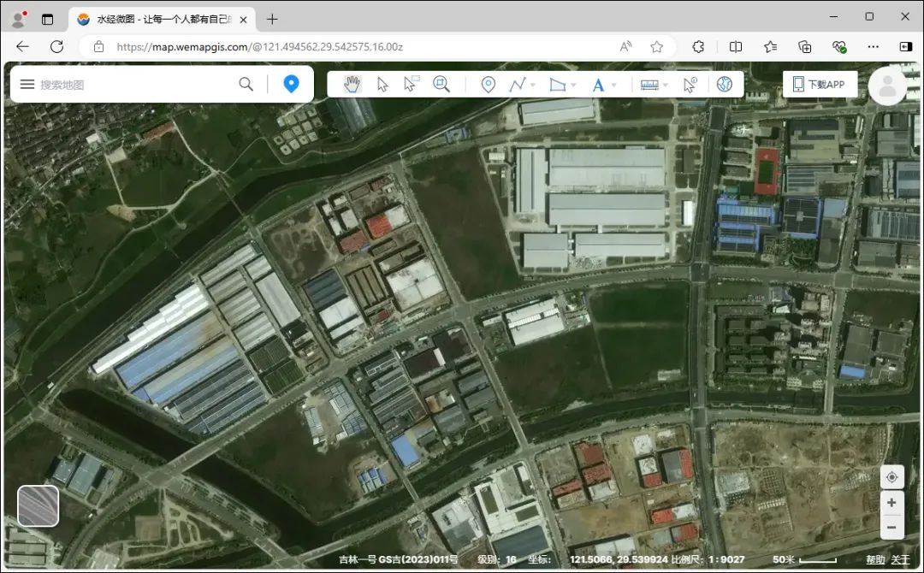Viewport: 924px width, 573px height.
Task: Click the search magnifier icon
Action: [x=246, y=84]
